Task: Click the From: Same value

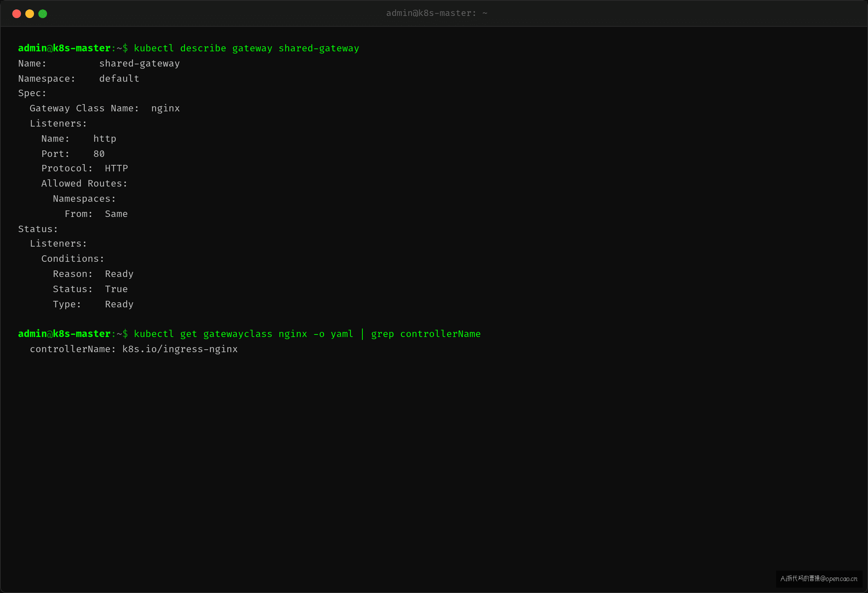Action: [116, 214]
